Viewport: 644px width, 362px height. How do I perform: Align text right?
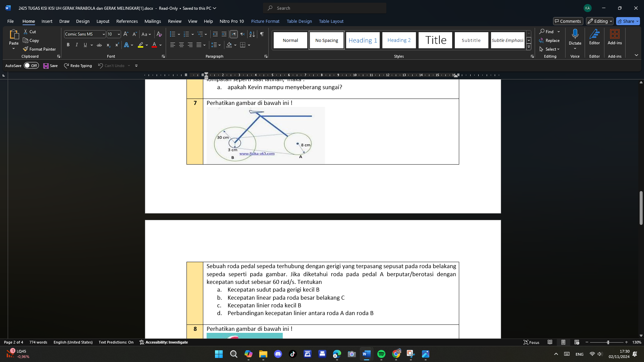[x=190, y=45]
